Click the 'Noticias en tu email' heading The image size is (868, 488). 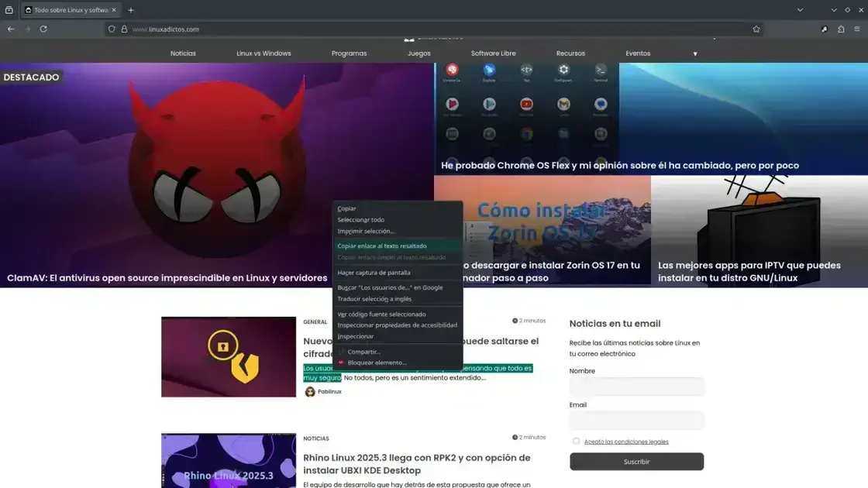tap(615, 324)
